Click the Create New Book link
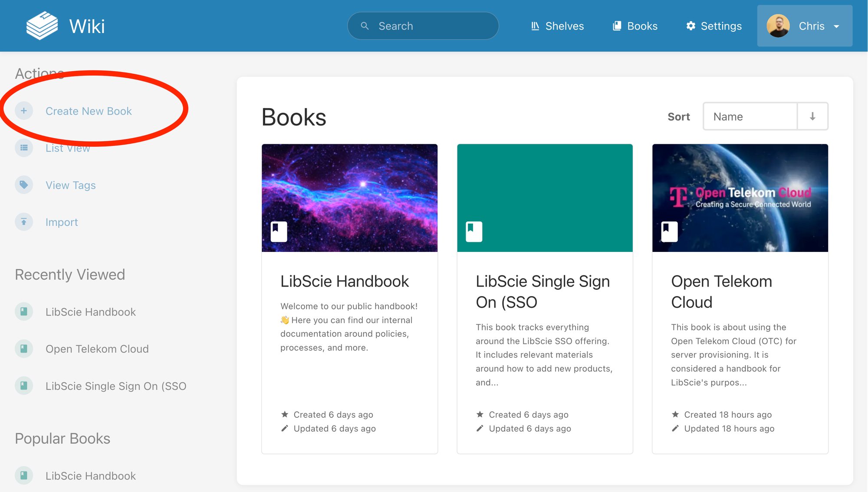The height and width of the screenshot is (492, 868). [x=89, y=111]
